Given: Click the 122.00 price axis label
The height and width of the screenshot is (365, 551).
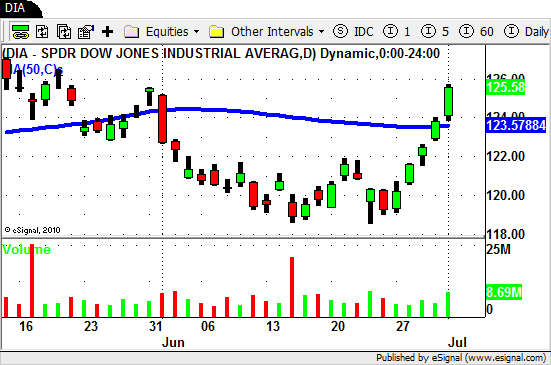Looking at the screenshot, I should tap(505, 156).
